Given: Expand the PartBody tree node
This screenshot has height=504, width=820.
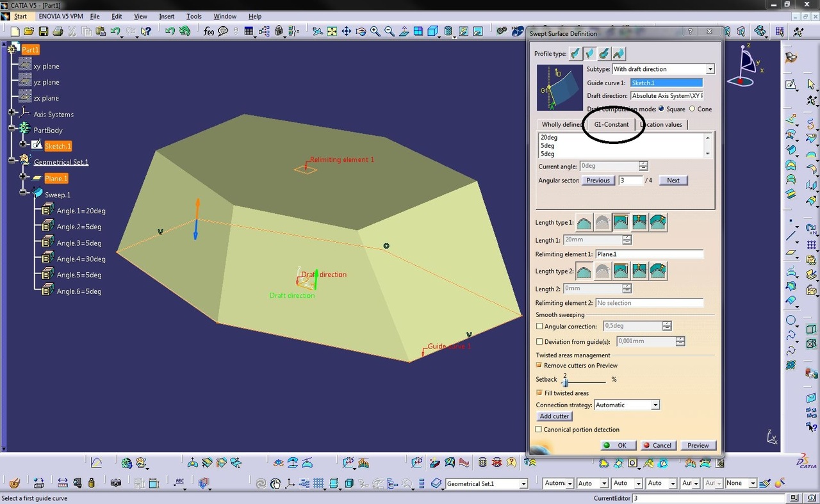Looking at the screenshot, I should [12, 129].
